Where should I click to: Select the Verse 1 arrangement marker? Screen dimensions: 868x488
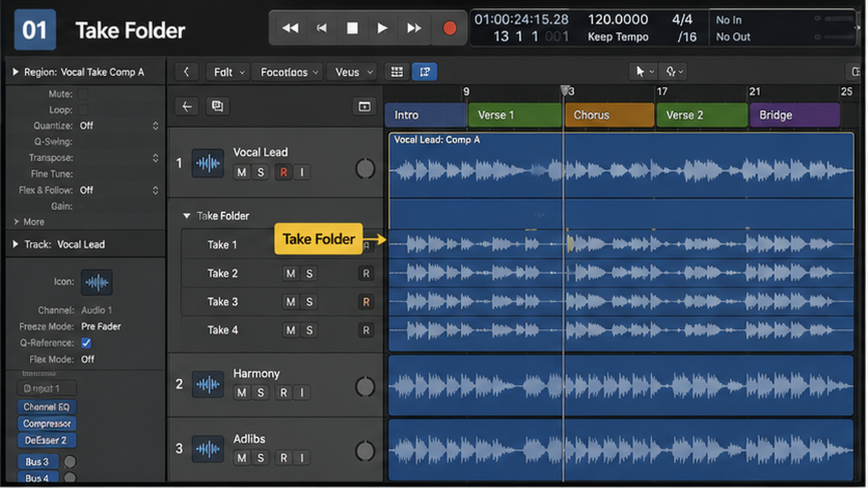click(x=515, y=115)
